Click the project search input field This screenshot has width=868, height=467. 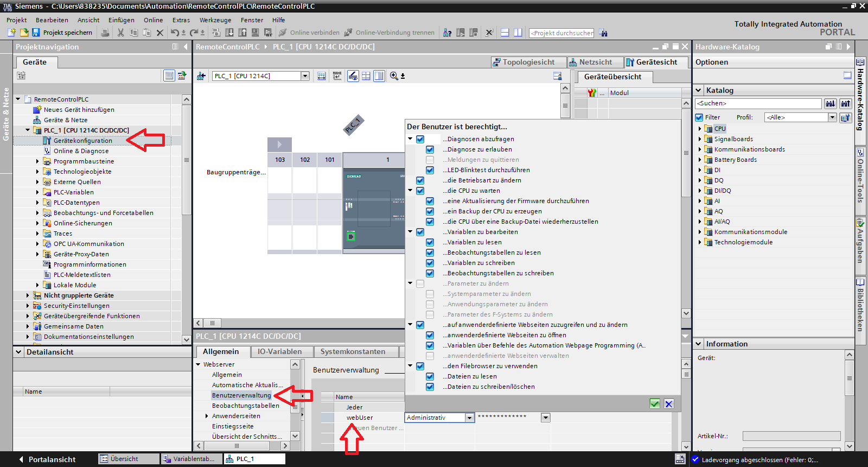561,33
